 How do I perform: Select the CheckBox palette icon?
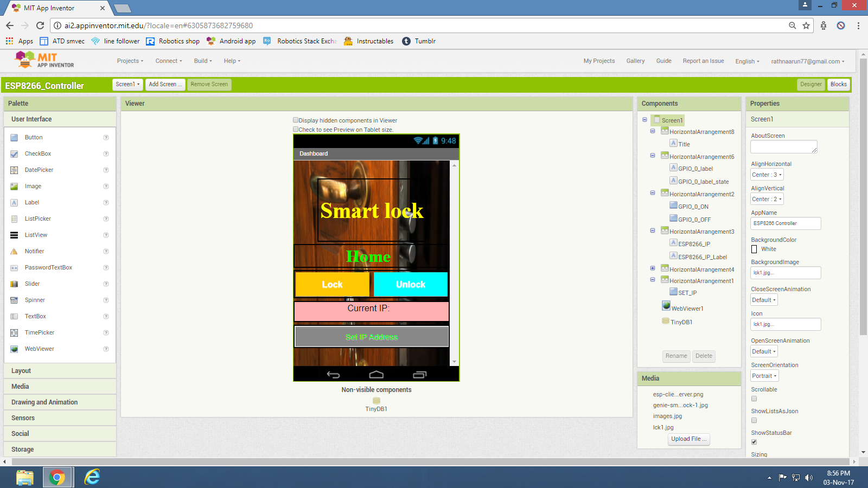click(14, 154)
